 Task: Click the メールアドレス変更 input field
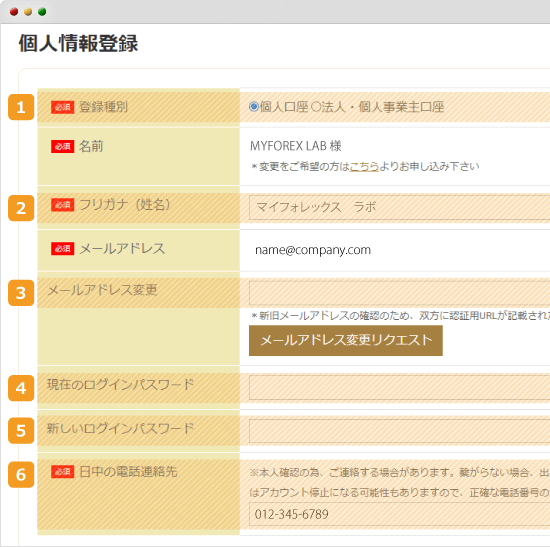click(399, 293)
